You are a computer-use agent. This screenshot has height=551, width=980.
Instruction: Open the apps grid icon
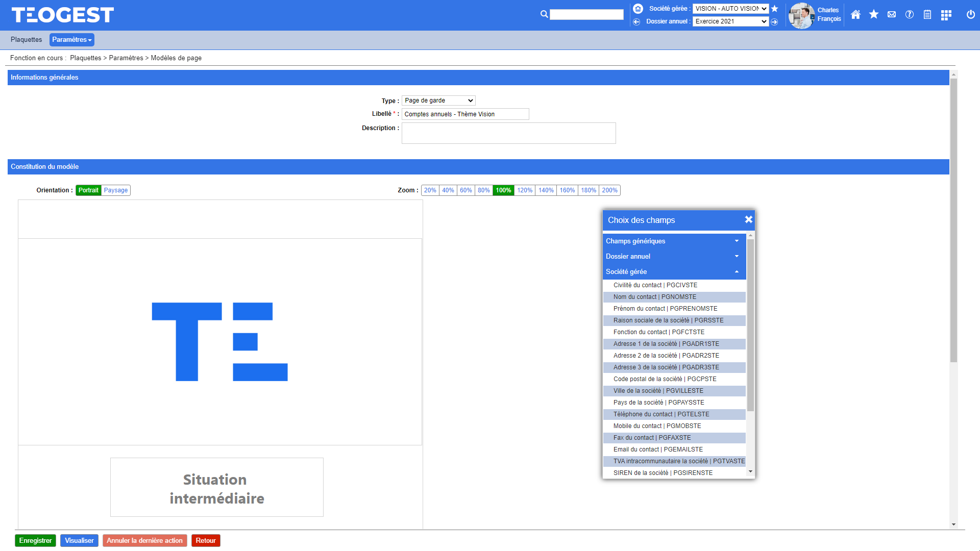[x=946, y=15]
